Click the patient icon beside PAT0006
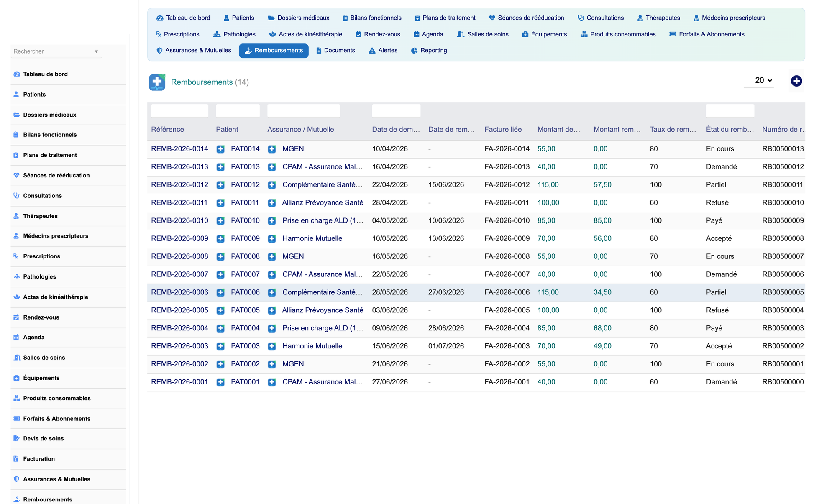This screenshot has width=814, height=504. pos(220,292)
